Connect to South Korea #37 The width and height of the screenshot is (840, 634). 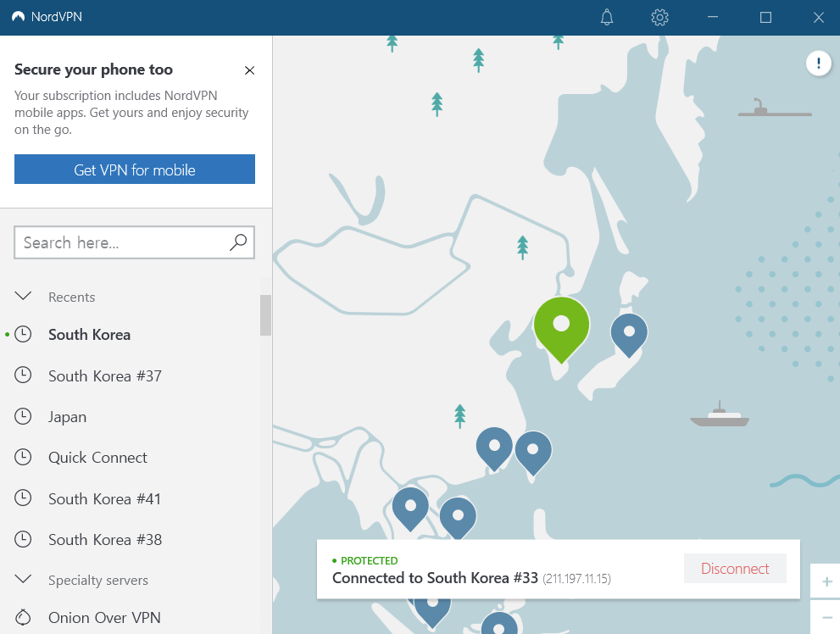[105, 375]
